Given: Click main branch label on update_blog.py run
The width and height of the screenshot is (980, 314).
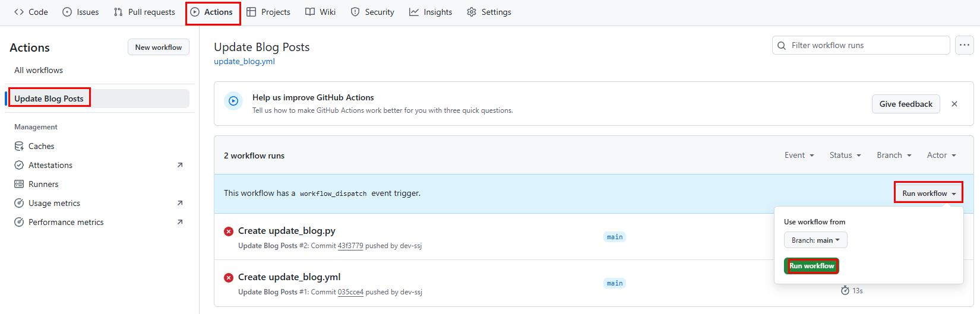Looking at the screenshot, I should [x=615, y=237].
